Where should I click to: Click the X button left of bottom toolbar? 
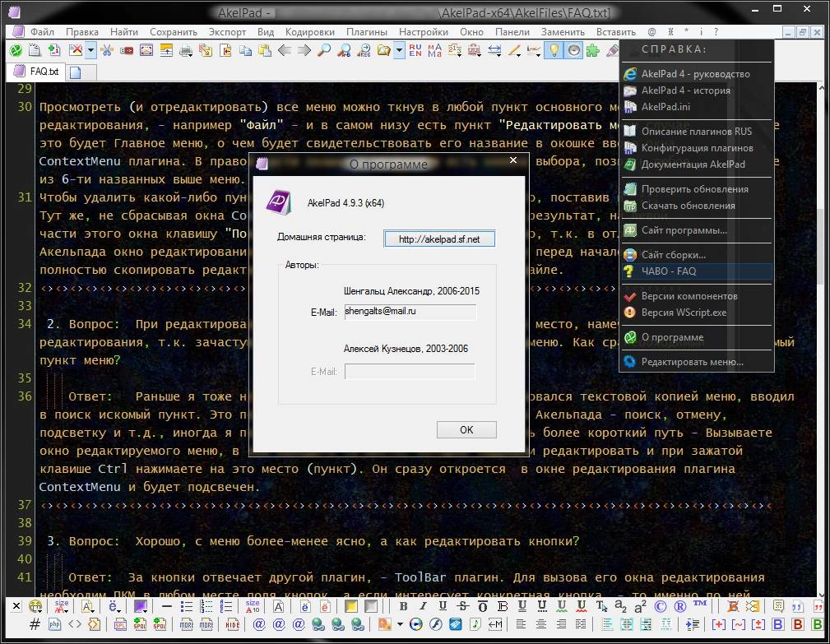point(16,606)
